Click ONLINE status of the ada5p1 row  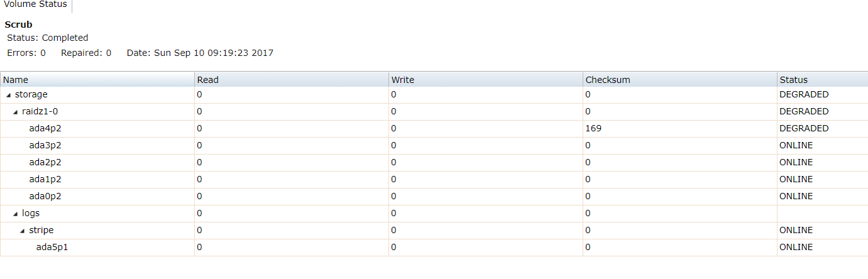[x=796, y=248]
